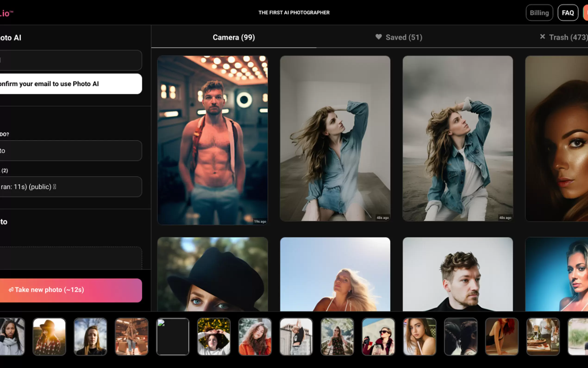This screenshot has width=588, height=368.
Task: Open the shirtless man photo from 19s ago
Action: coord(213,140)
